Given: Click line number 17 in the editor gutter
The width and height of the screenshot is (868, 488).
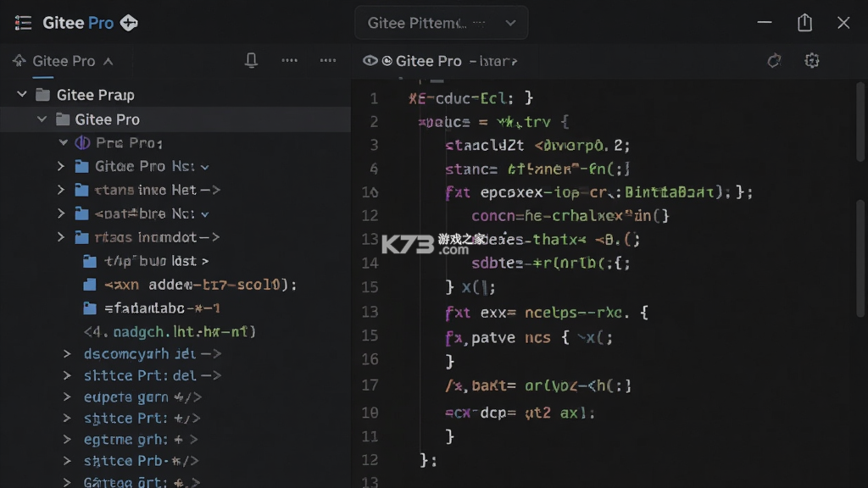Looking at the screenshot, I should (x=370, y=385).
